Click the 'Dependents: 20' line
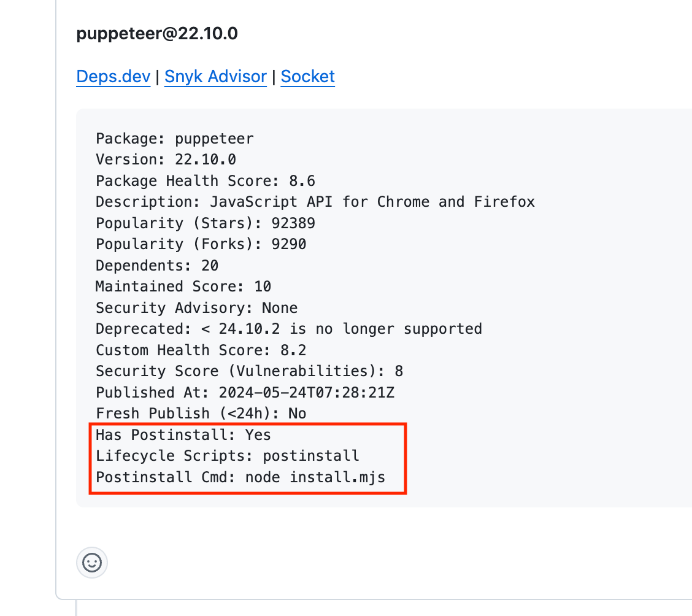This screenshot has height=616, width=692. (x=157, y=266)
